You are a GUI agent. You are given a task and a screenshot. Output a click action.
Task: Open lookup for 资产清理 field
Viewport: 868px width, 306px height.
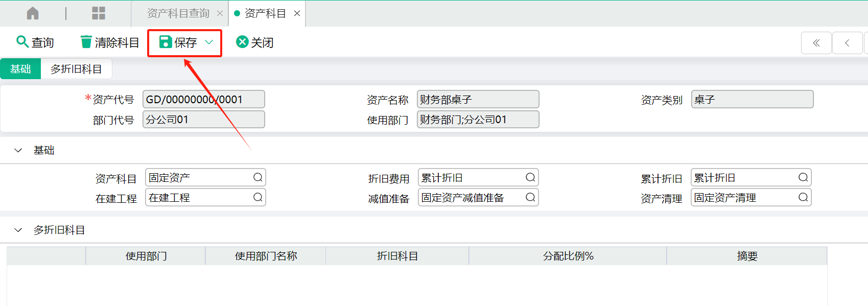point(803,197)
